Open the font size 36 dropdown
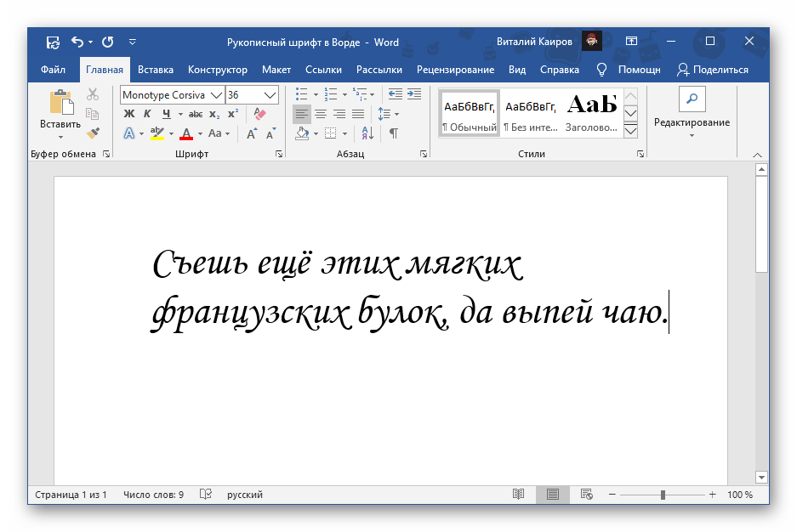This screenshot has width=797, height=532. (270, 95)
